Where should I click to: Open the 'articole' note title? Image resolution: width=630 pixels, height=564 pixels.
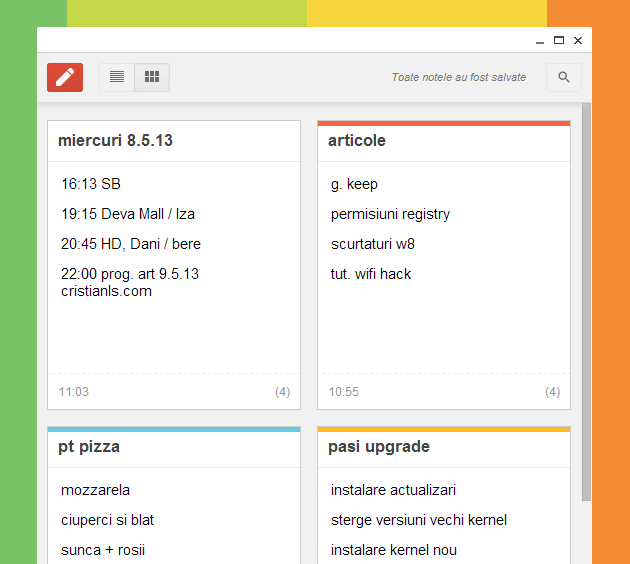(x=357, y=141)
